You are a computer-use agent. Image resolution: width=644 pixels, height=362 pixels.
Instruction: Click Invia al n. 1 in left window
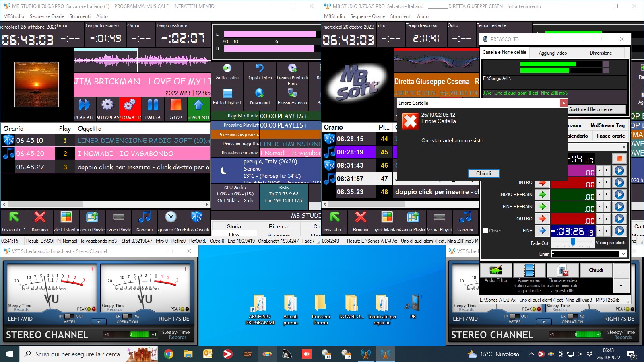14,221
